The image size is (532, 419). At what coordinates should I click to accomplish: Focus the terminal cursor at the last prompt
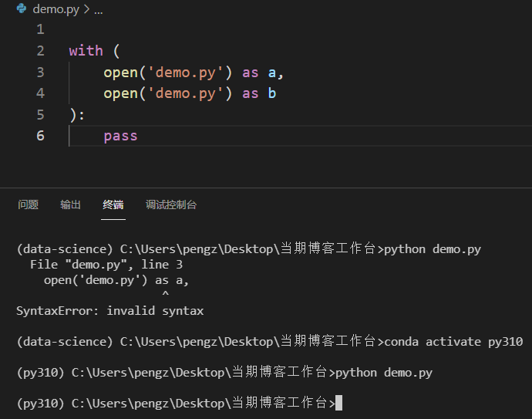pyautogui.click(x=338, y=403)
